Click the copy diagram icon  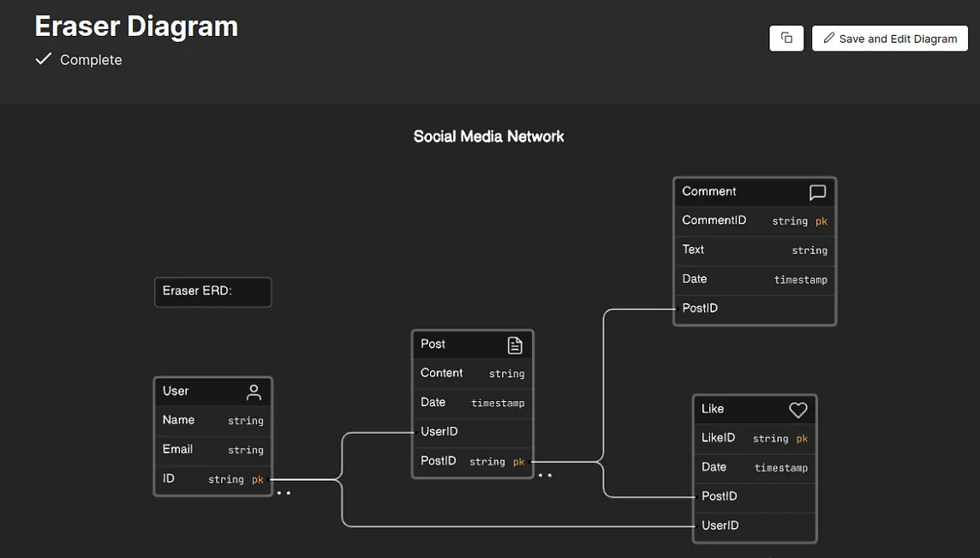[786, 38]
